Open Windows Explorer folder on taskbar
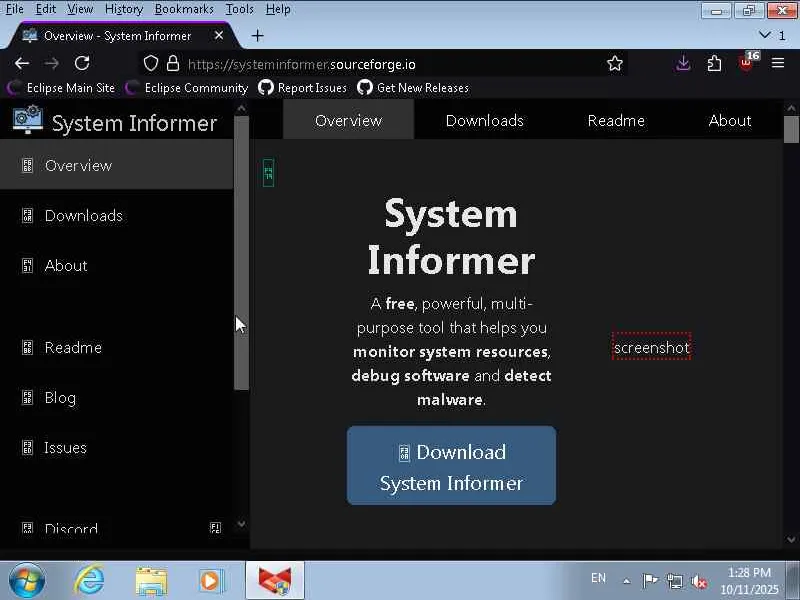Image resolution: width=800 pixels, height=600 pixels. click(x=151, y=582)
